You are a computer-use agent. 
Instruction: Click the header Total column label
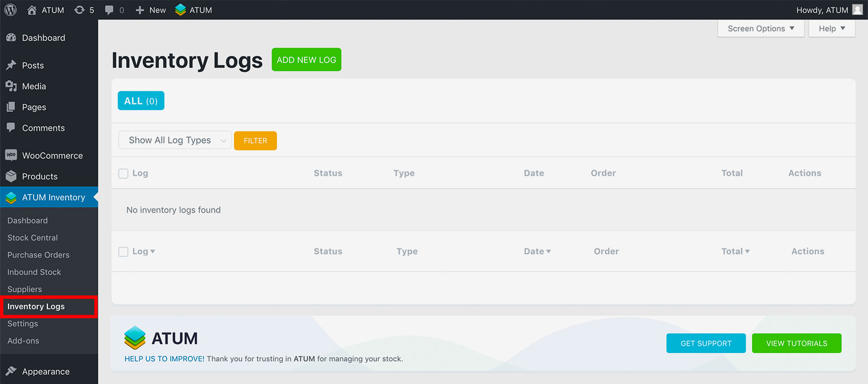coord(732,173)
